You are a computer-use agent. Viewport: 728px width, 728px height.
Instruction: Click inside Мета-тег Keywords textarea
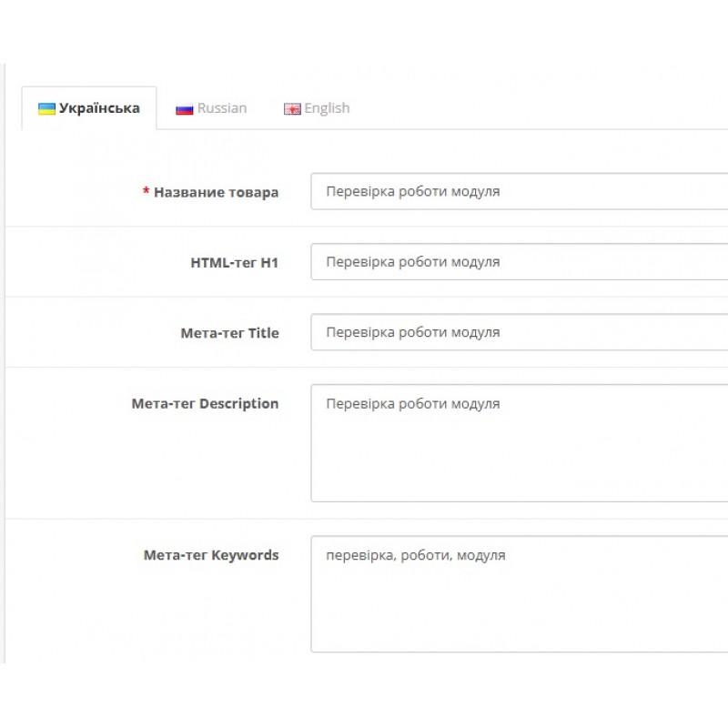[x=519, y=594]
